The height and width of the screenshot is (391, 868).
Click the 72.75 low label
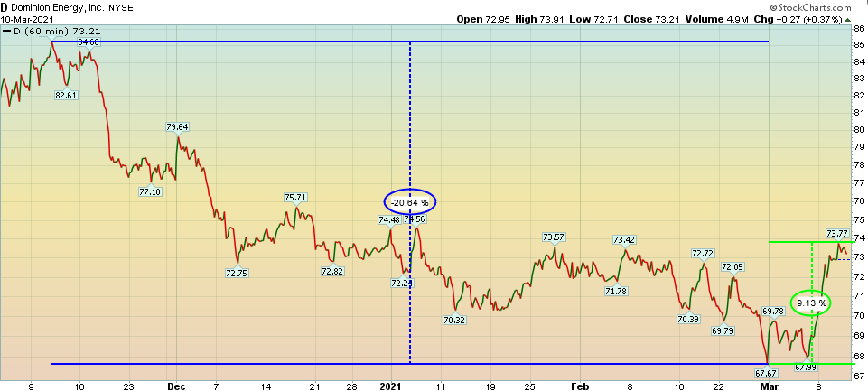237,273
